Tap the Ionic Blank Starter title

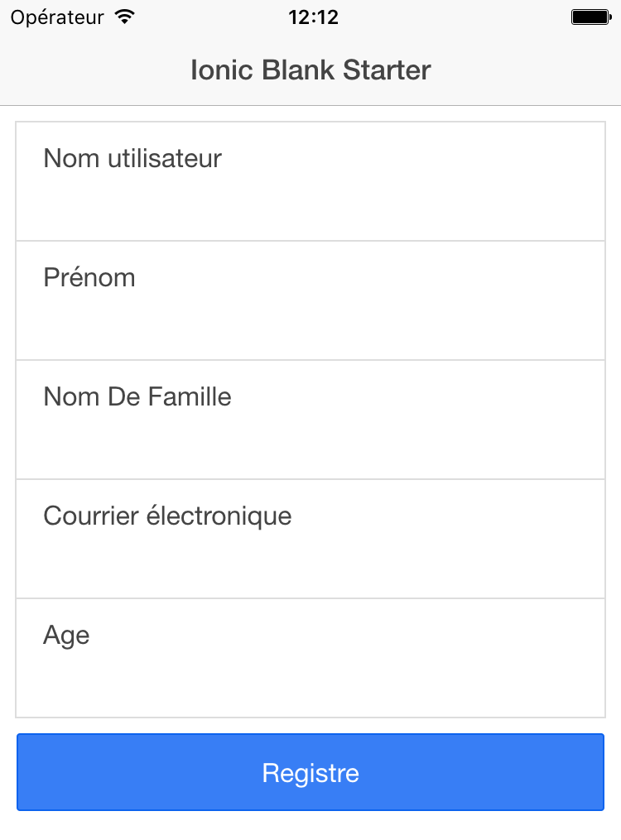pos(310,70)
